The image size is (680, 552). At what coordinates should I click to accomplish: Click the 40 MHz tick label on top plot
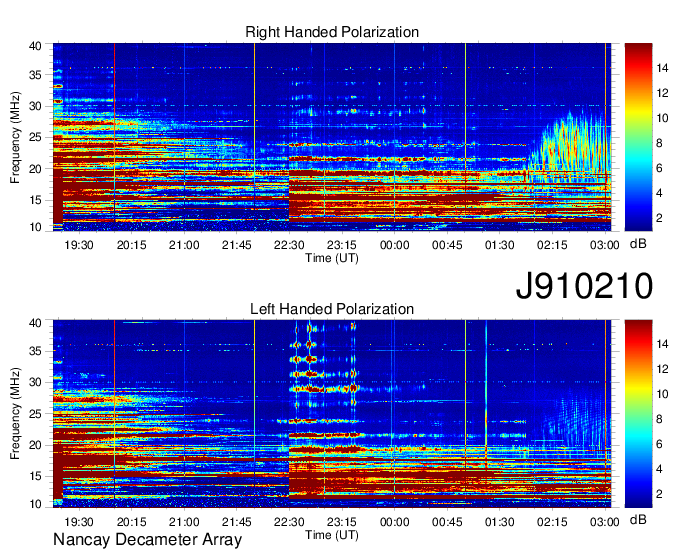tap(35, 46)
